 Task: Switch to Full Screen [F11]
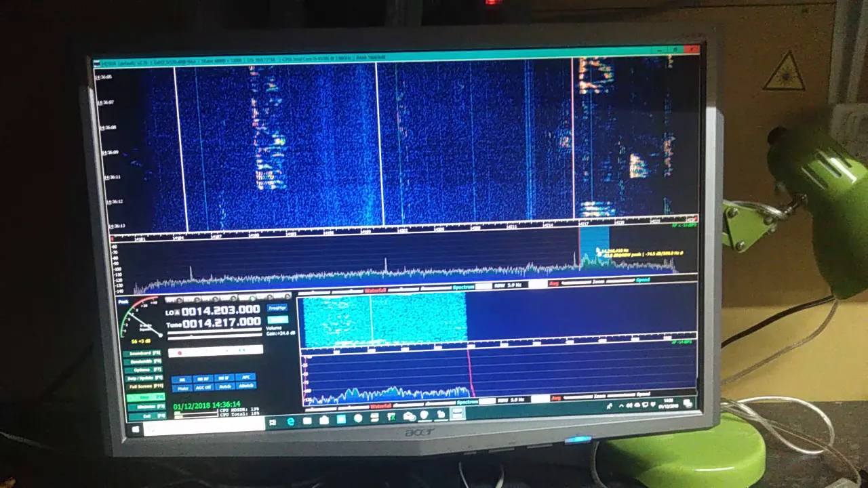[x=144, y=386]
